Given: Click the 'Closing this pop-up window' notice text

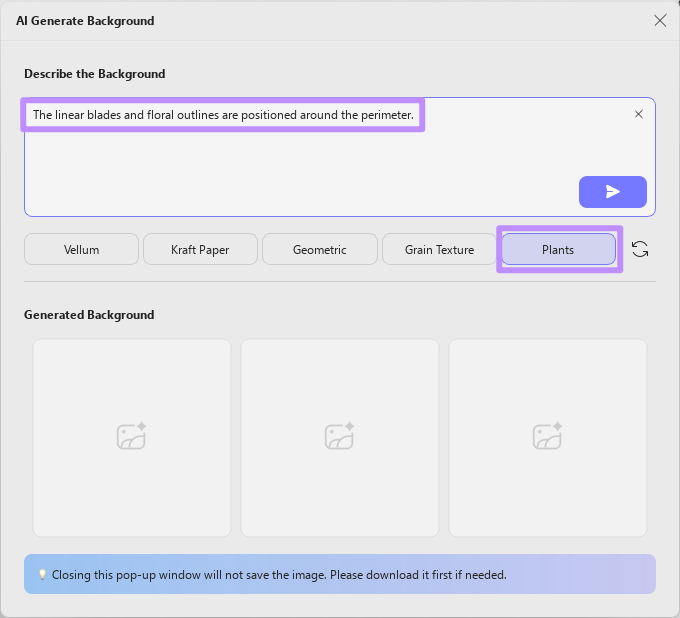Looking at the screenshot, I should tap(279, 575).
